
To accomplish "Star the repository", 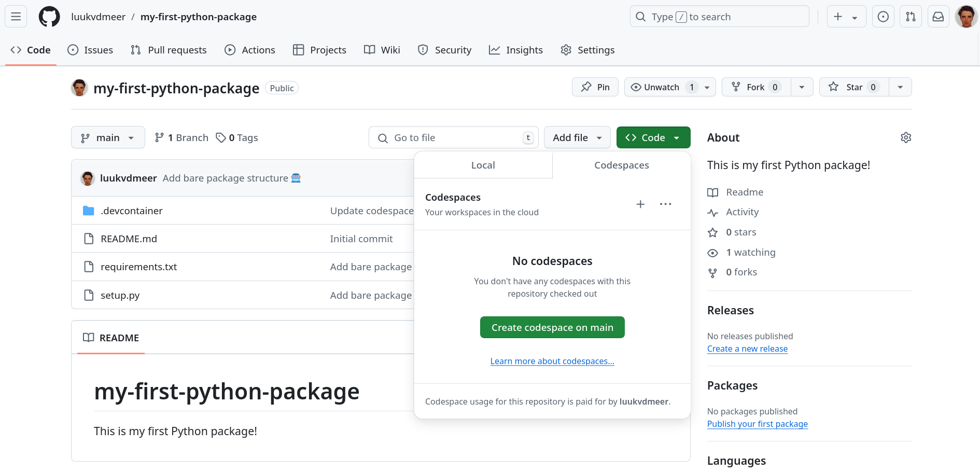I will click(x=854, y=87).
